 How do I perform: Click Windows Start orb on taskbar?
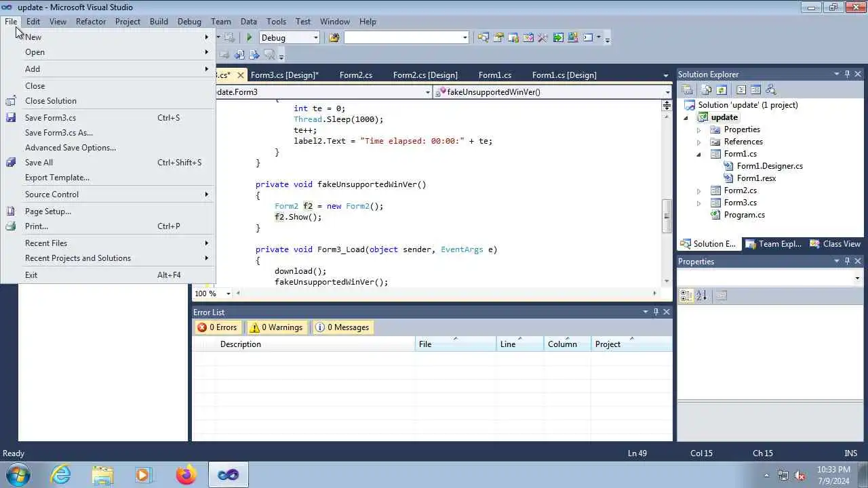17,474
